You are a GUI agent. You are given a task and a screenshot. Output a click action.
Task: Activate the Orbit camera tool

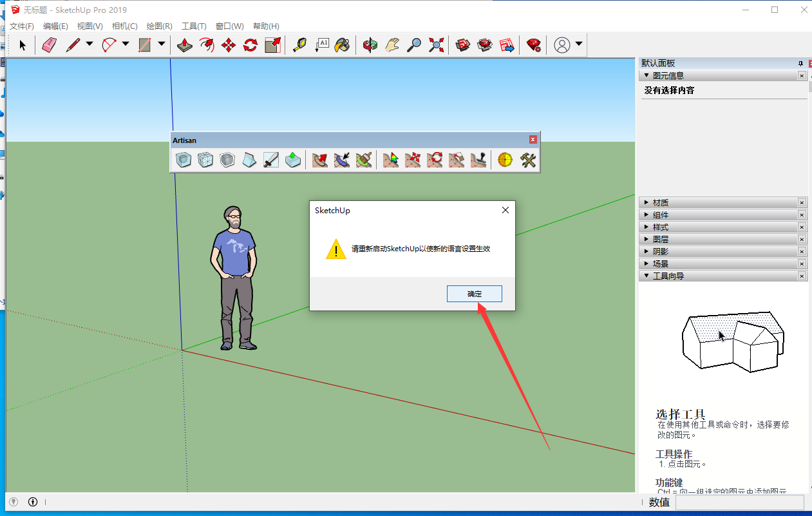tap(370, 44)
